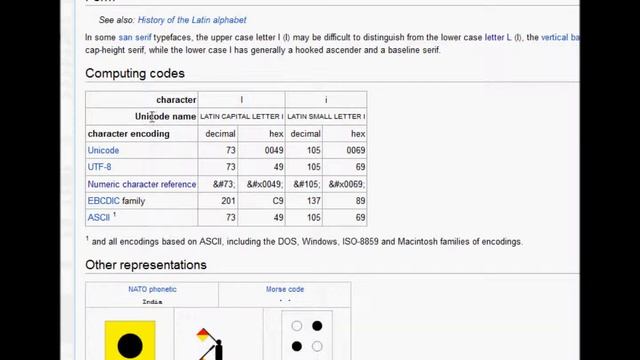Open the Unicode link in table
Viewport: 640px width, 360px height.
pos(103,150)
